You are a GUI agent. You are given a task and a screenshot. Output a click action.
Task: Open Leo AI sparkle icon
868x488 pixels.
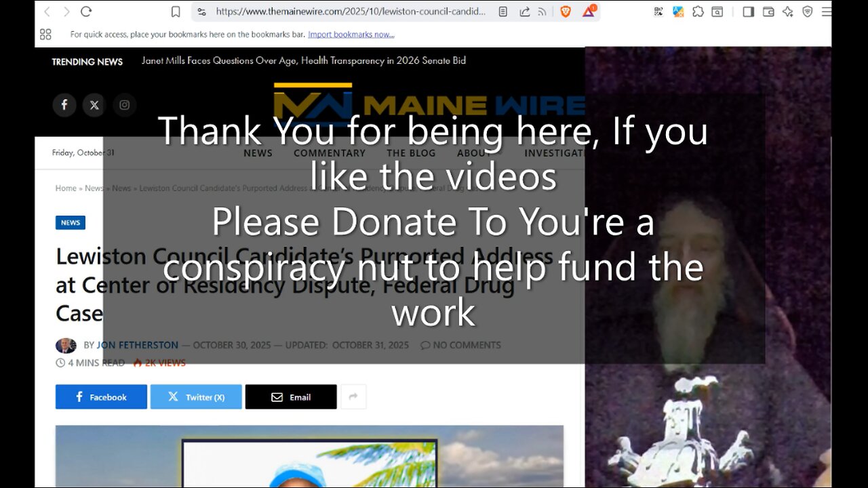[x=788, y=12]
